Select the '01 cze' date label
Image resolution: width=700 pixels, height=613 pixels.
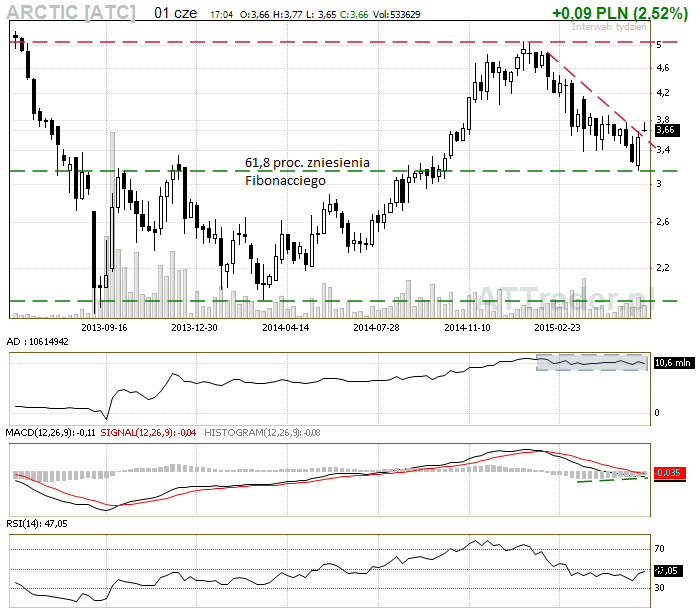point(175,13)
